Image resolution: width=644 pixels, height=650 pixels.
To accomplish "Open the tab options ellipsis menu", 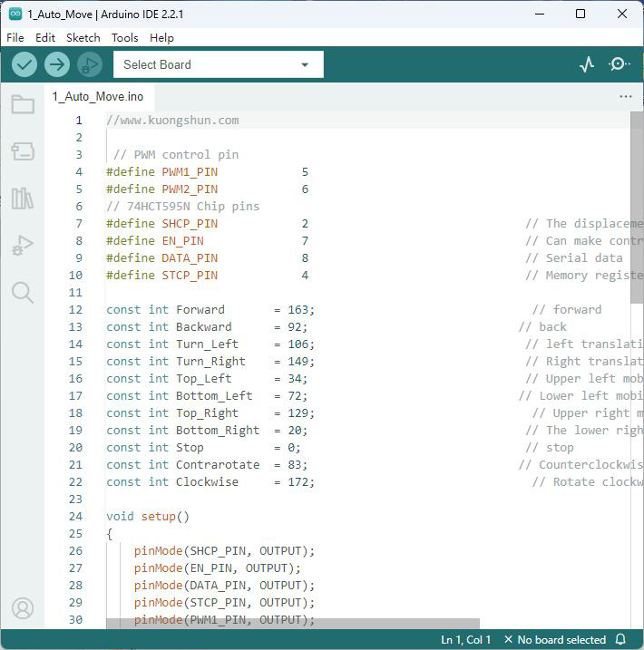I will click(x=625, y=97).
